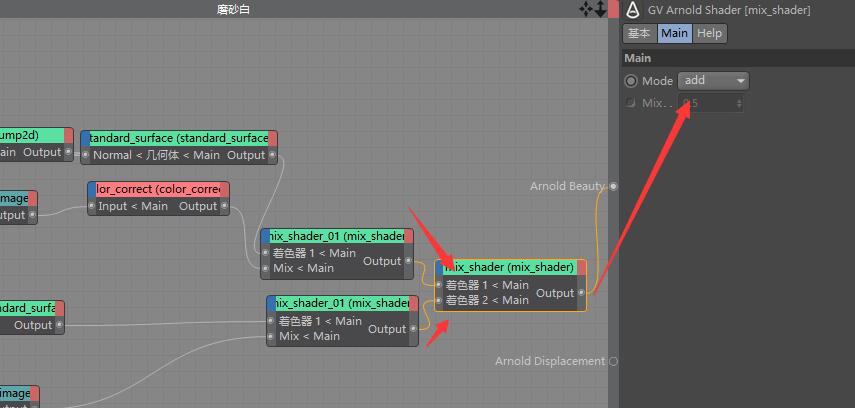Click Output port of selected mix_shader node
Image resolution: width=855 pixels, height=408 pixels.
[x=581, y=293]
